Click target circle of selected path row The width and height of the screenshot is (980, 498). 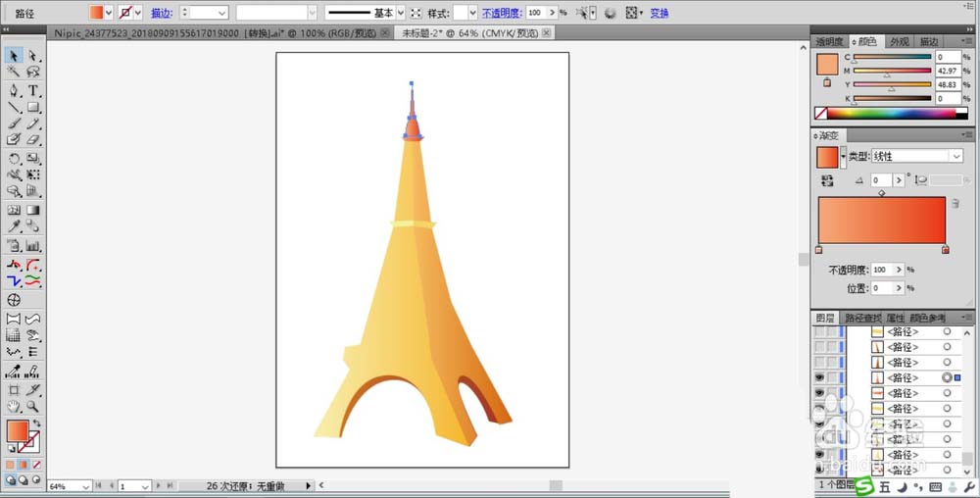[x=947, y=377]
